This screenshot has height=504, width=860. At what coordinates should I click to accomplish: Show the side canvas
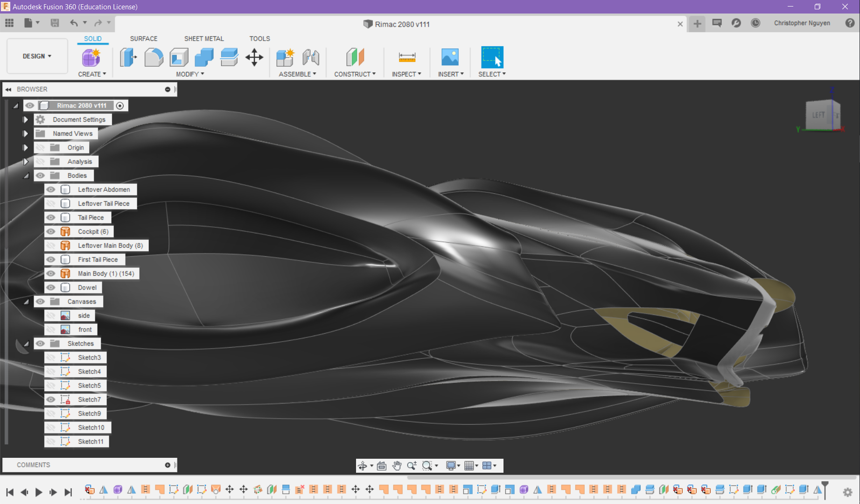51,315
